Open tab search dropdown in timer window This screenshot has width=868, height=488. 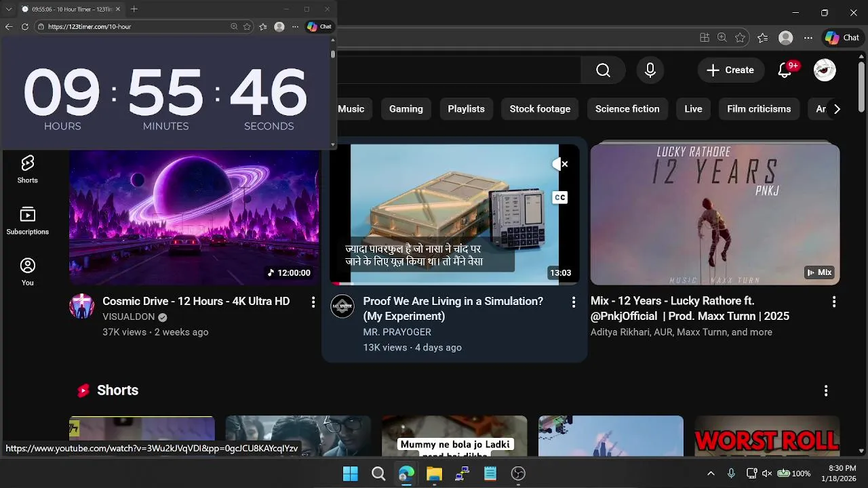click(x=9, y=9)
